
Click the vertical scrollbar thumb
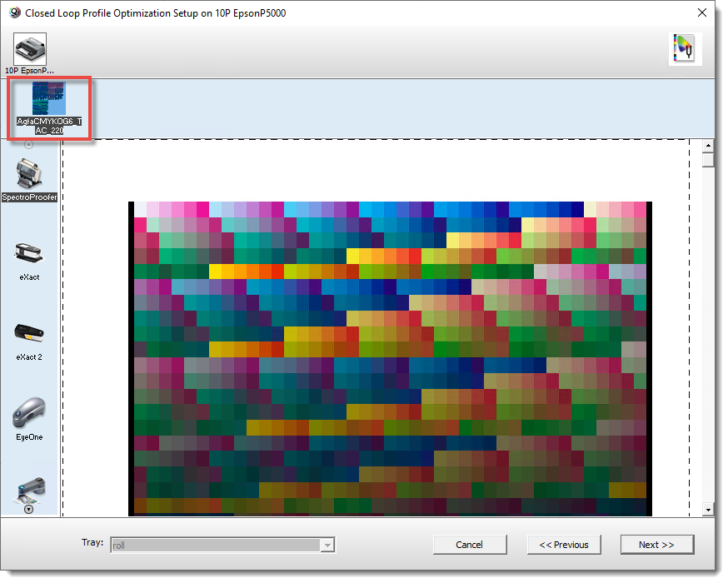[708, 160]
